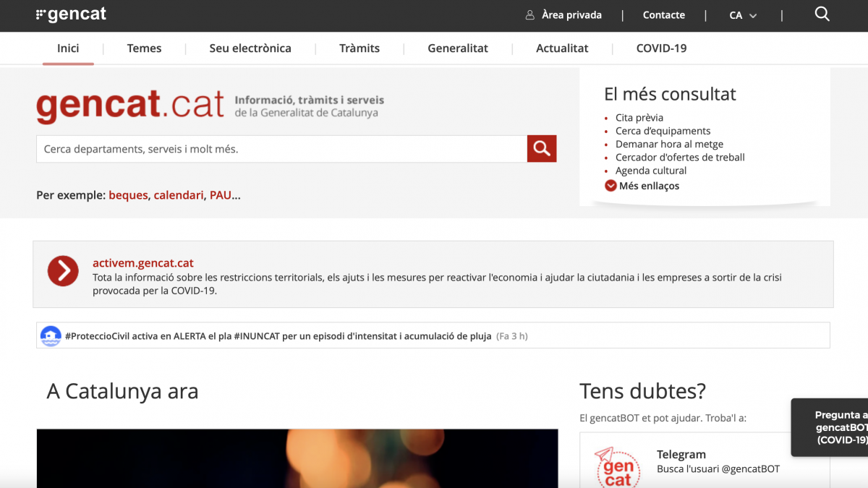The image size is (868, 488).
Task: Open the Contacte link
Action: pyautogui.click(x=664, y=15)
